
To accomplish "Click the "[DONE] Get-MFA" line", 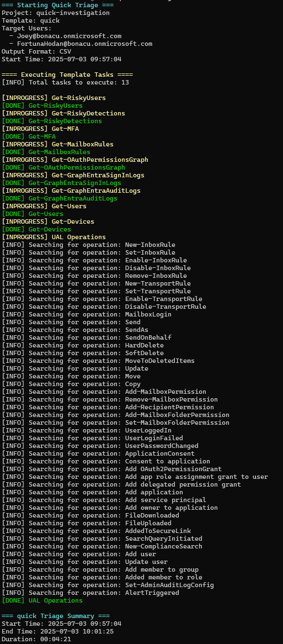I will [x=29, y=137].
